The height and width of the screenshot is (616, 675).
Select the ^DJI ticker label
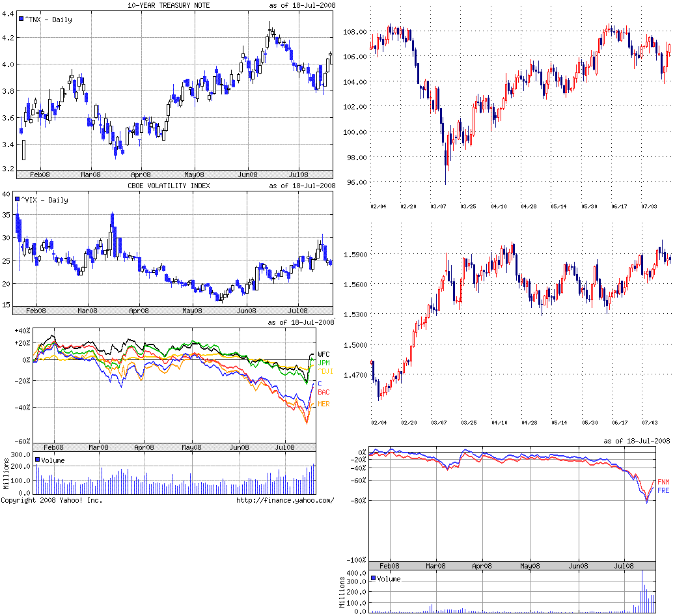[325, 371]
